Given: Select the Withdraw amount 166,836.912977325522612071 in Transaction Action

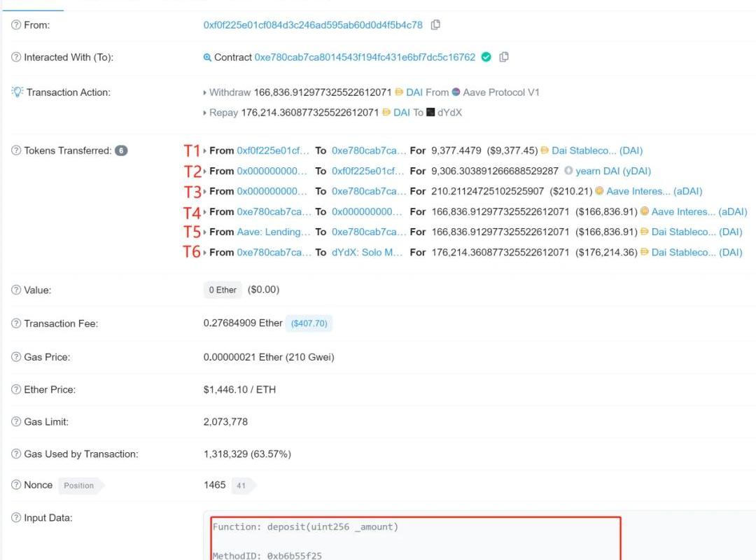Looking at the screenshot, I should click(x=323, y=92).
